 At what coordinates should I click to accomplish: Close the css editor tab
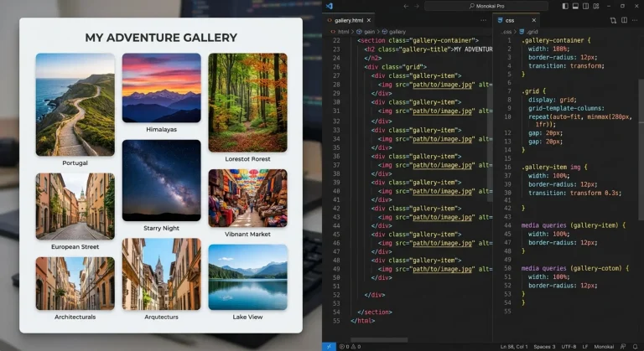coord(534,20)
